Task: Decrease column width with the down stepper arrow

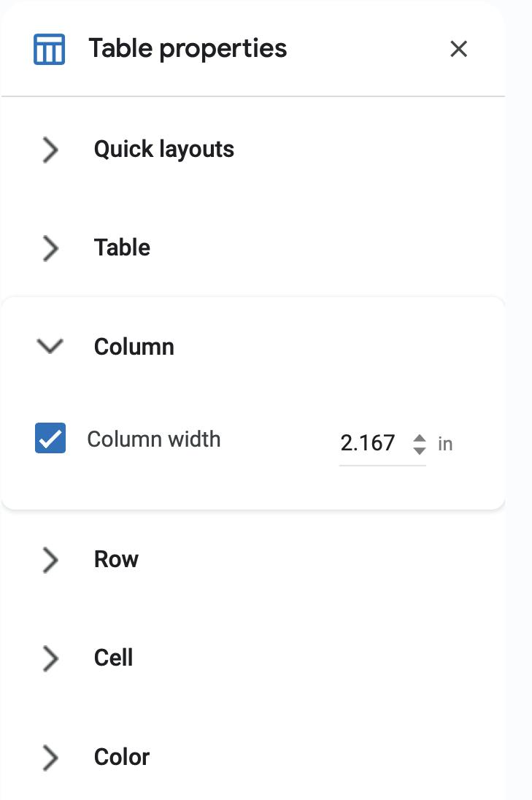Action: (x=419, y=450)
